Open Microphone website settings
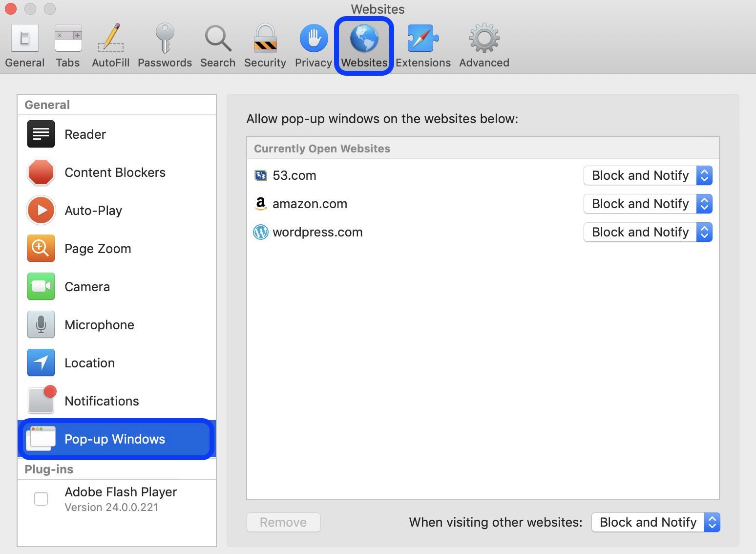756x554 pixels. pos(99,324)
